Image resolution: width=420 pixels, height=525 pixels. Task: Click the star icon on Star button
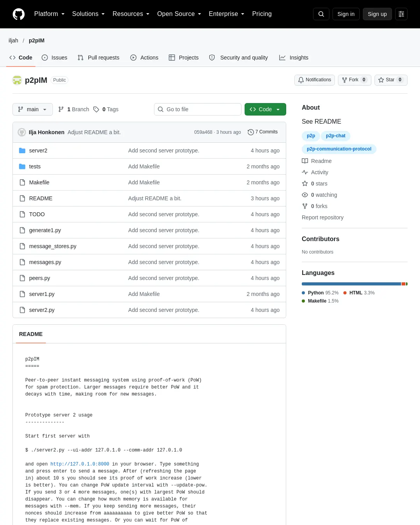pyautogui.click(x=381, y=80)
